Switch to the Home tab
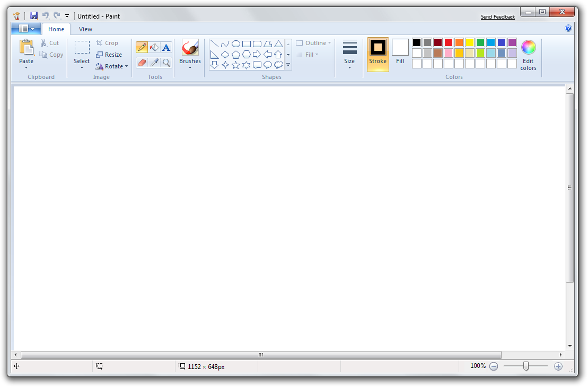 [x=56, y=29]
